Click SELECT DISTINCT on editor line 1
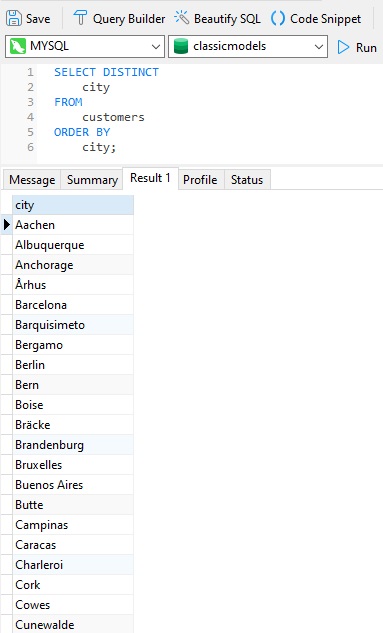383x633 pixels. click(107, 72)
